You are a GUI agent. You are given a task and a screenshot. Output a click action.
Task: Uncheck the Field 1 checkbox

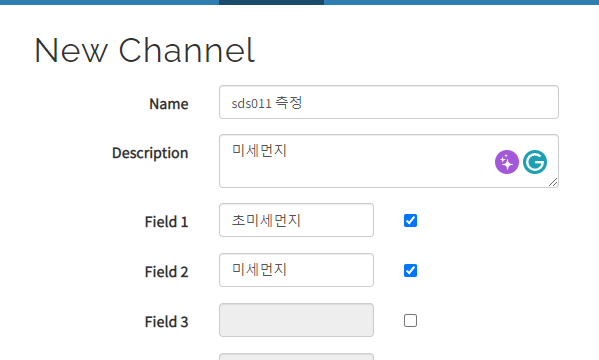point(410,221)
